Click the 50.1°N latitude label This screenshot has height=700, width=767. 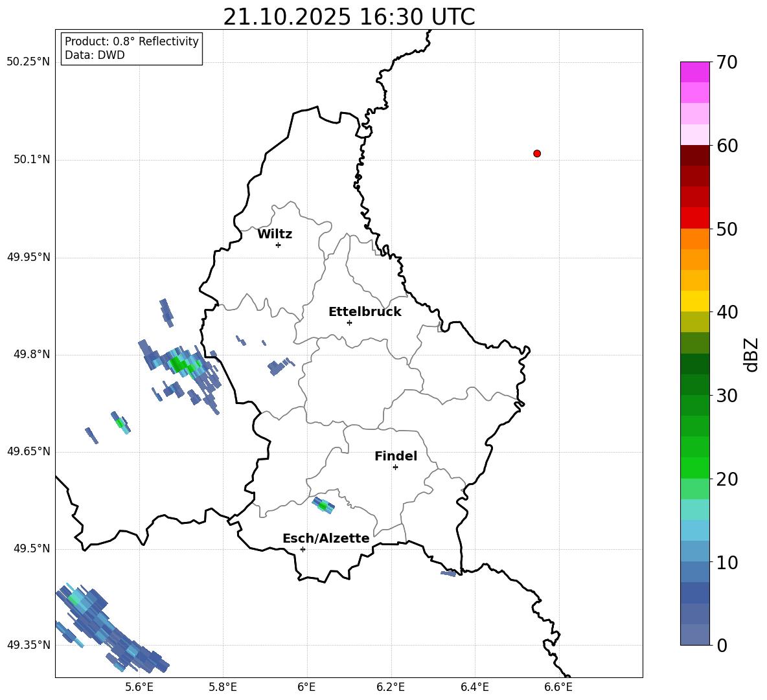(x=32, y=160)
